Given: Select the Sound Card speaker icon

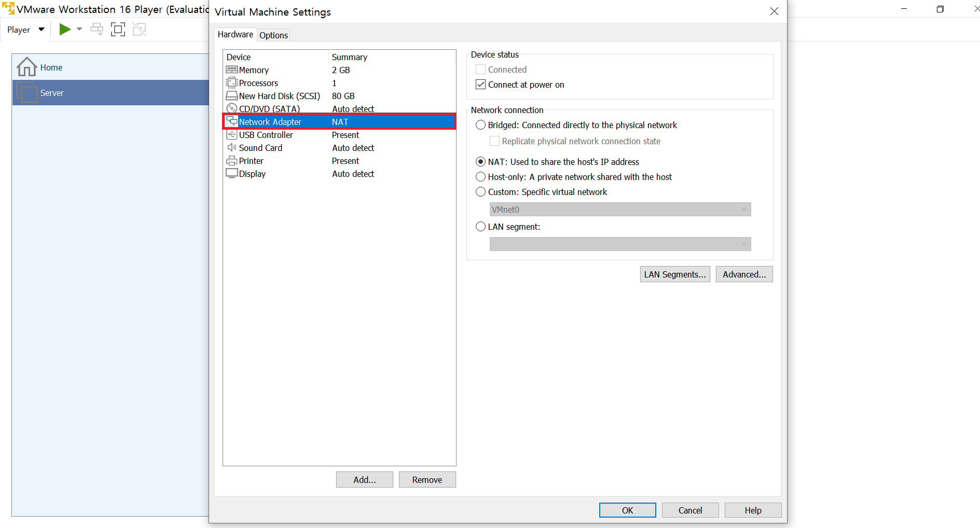Looking at the screenshot, I should click(232, 147).
